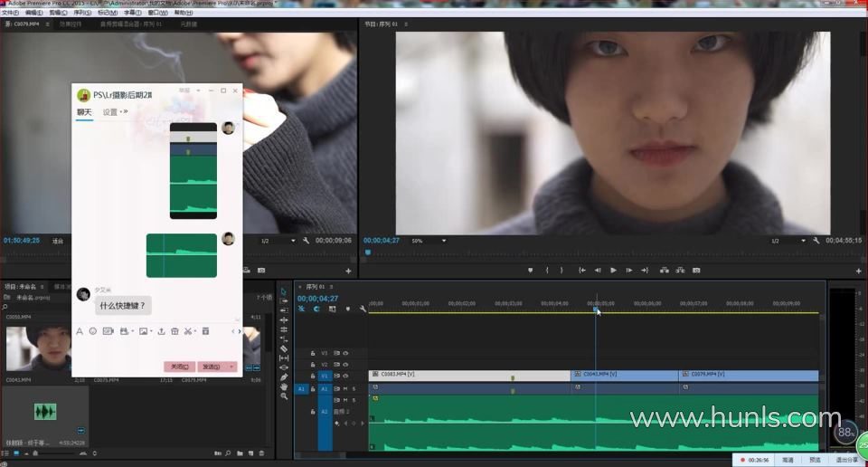Screen dimensions: 868x467
Task: Open image send options arrow in chat
Action: [x=151, y=331]
